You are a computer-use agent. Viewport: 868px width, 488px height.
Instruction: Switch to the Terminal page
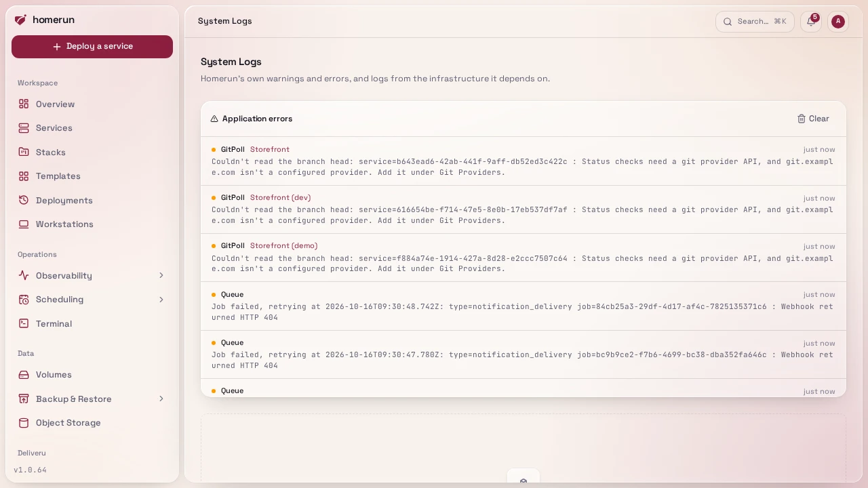tap(92, 323)
